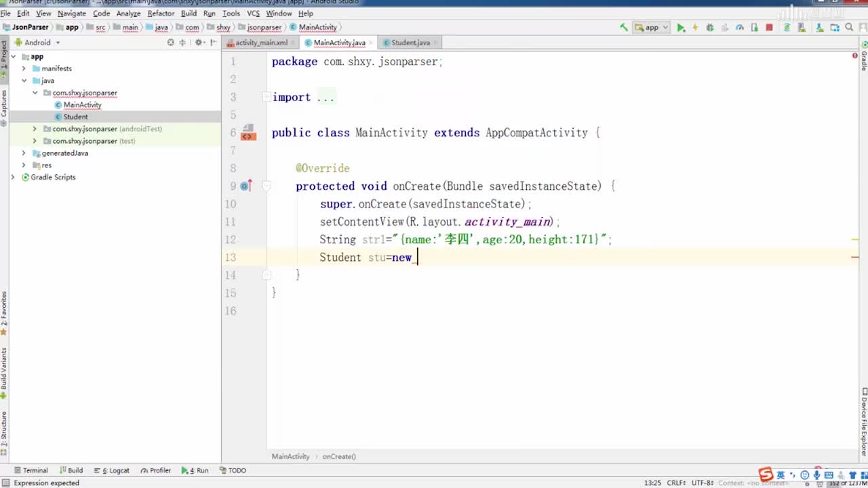This screenshot has height=488, width=868.
Task: Expand the res folder
Action: pyautogui.click(x=24, y=165)
